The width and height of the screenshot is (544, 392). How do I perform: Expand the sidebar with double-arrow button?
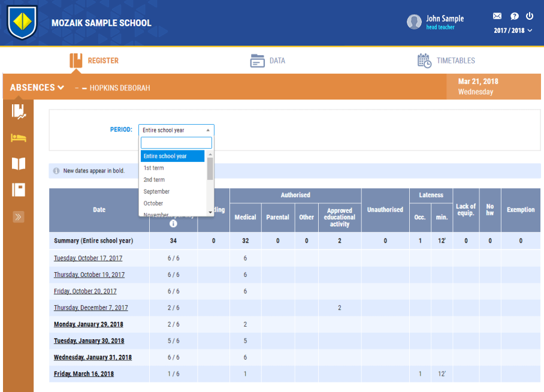click(x=19, y=216)
